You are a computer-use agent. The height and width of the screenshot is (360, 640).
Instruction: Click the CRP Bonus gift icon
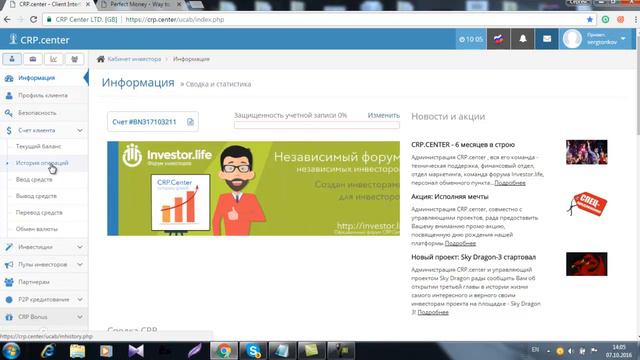pos(9,317)
